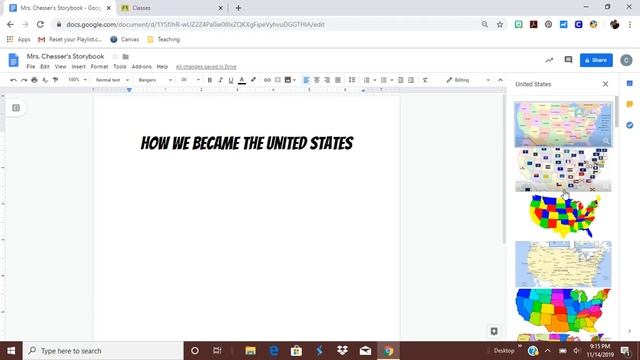The height and width of the screenshot is (360, 640).
Task: Open the Editing mode dropdown
Action: coord(468,80)
